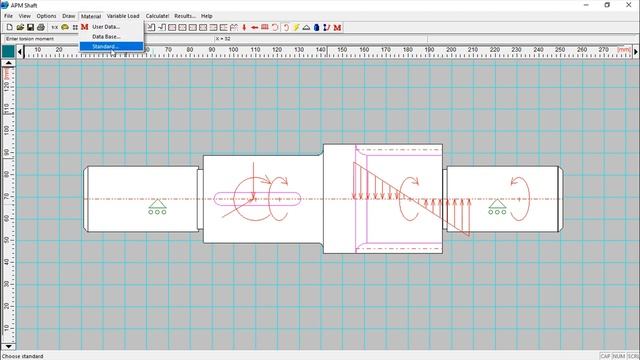Click the xx label toolbar icon

(54, 27)
